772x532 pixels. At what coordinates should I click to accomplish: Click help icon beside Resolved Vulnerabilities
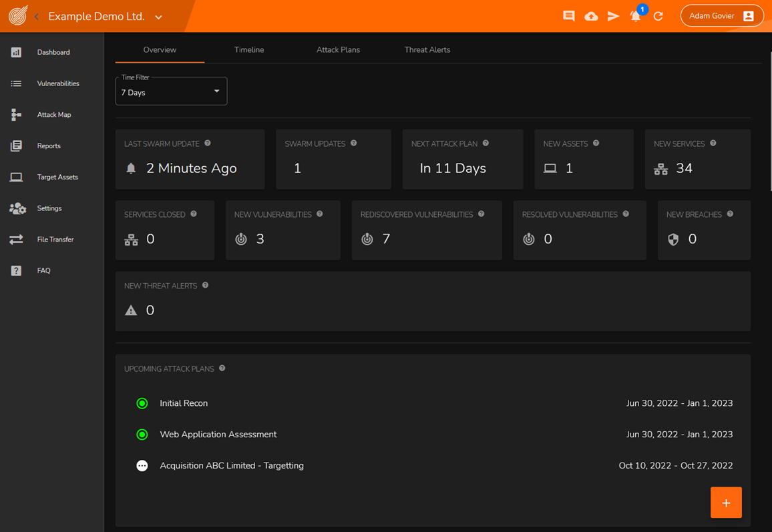point(626,214)
